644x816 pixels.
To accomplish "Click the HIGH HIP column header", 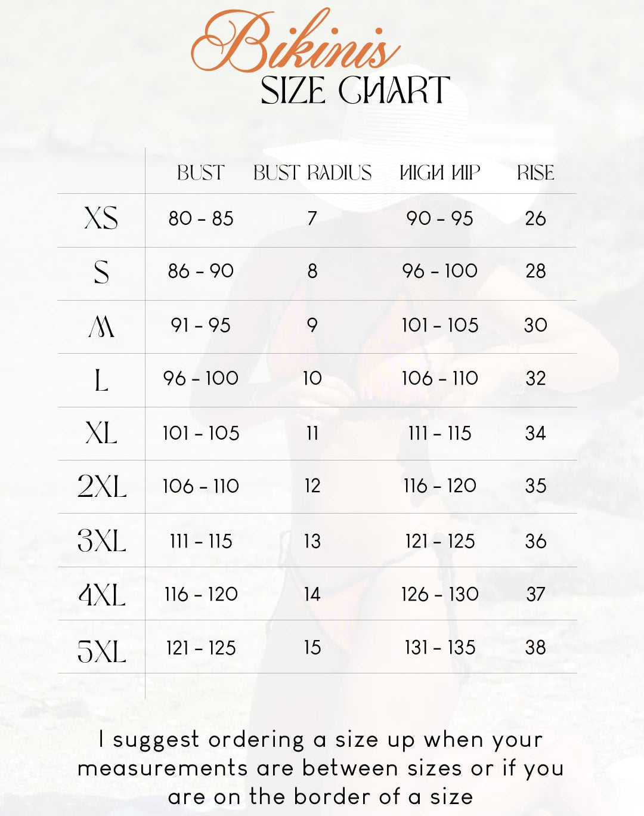I will point(439,173).
